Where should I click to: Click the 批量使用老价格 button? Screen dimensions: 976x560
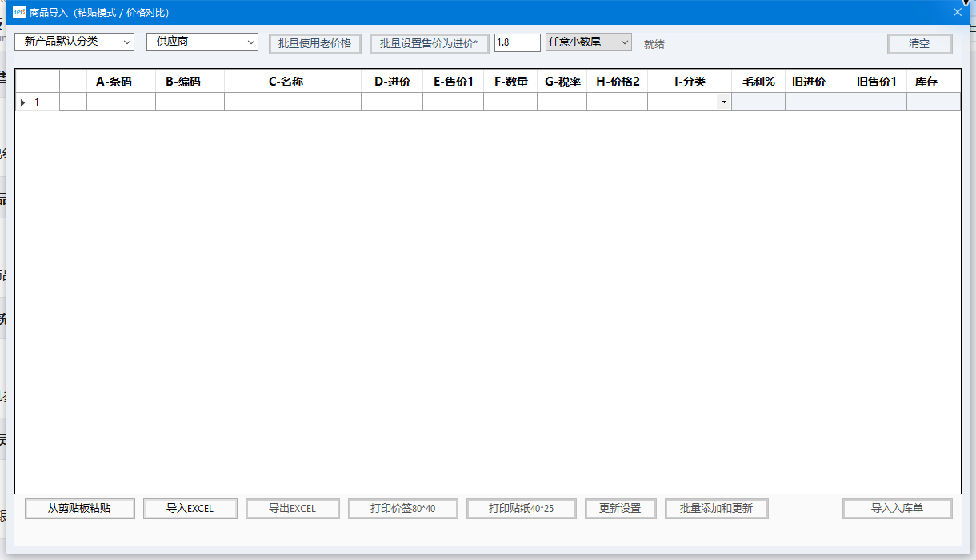tap(315, 43)
